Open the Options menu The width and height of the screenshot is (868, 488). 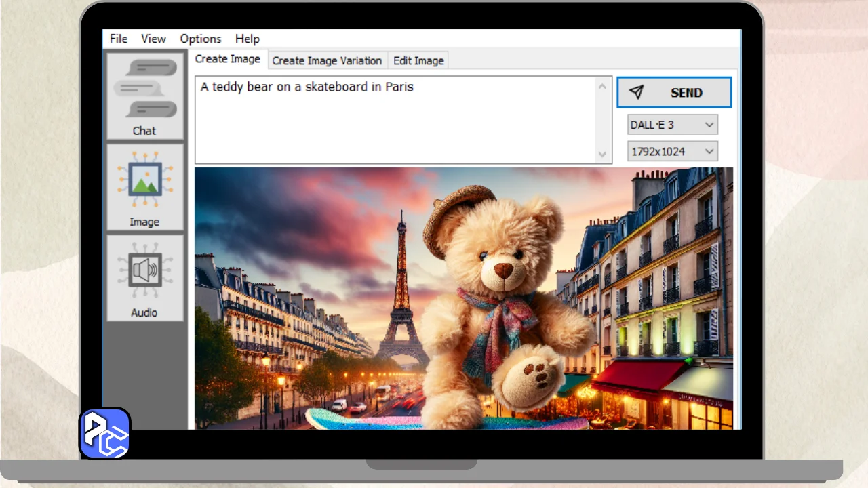coord(200,39)
